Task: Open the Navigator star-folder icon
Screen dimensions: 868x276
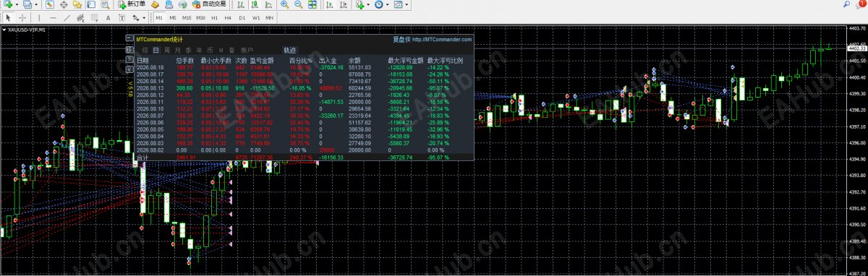Action: click(x=77, y=5)
